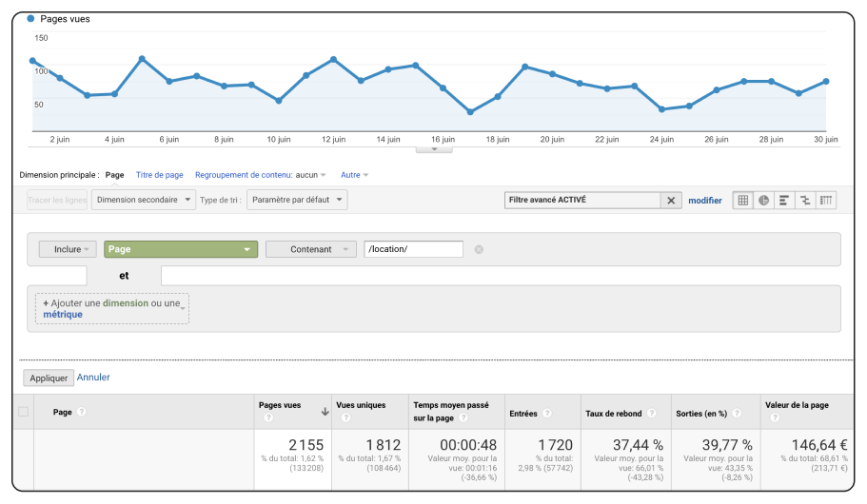Open help for Entrées column

pos(547,413)
